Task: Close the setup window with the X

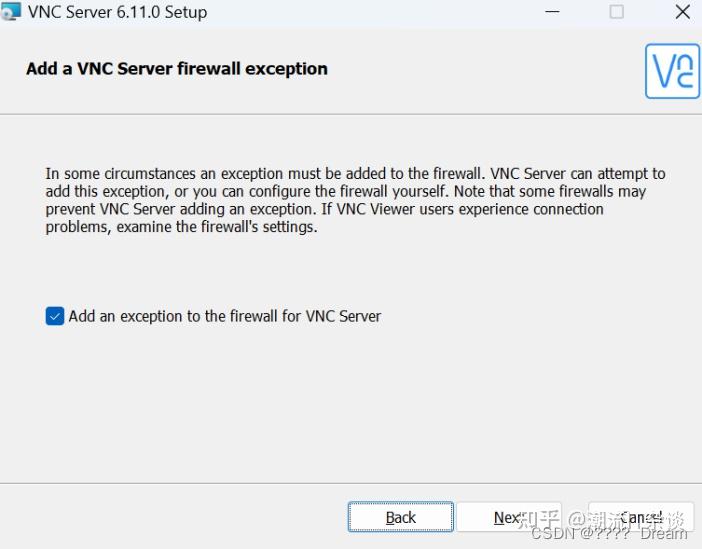Action: (x=683, y=12)
